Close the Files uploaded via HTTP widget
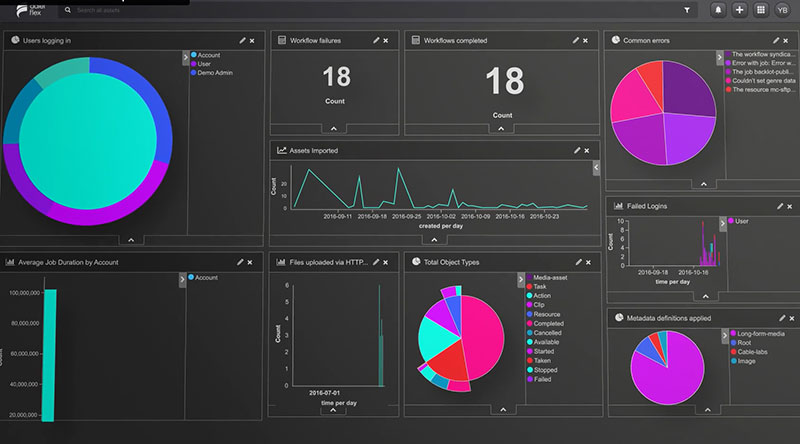800x444 pixels. [x=386, y=262]
